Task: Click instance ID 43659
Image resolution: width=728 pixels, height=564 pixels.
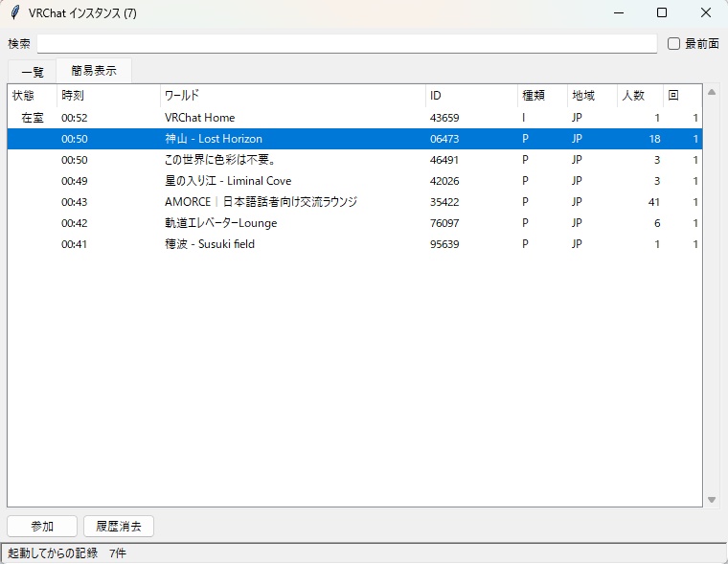Action: click(444, 118)
